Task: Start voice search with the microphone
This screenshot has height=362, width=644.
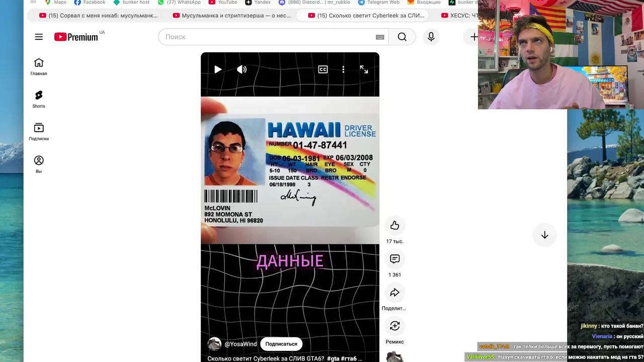Action: point(431,37)
